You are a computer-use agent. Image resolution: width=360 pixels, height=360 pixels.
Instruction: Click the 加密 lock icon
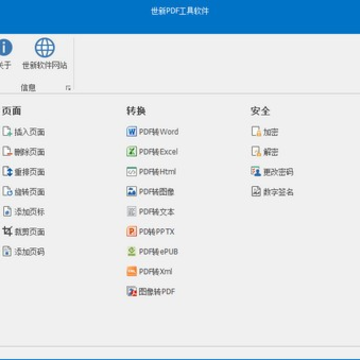pyautogui.click(x=256, y=132)
